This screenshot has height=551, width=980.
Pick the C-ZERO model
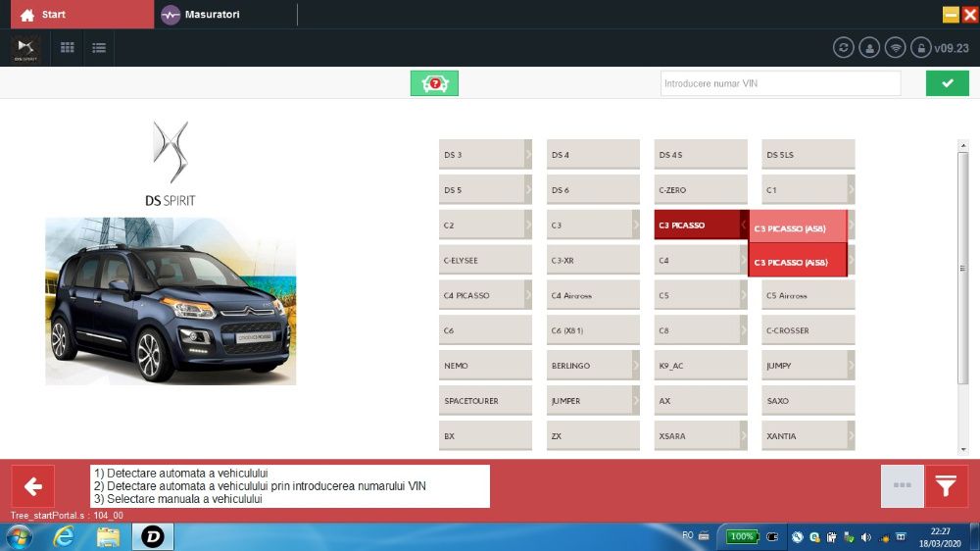(701, 189)
